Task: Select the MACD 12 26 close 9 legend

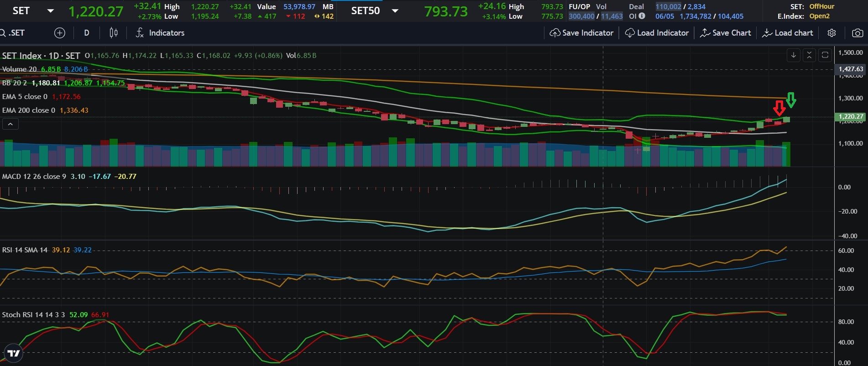Action: point(34,176)
